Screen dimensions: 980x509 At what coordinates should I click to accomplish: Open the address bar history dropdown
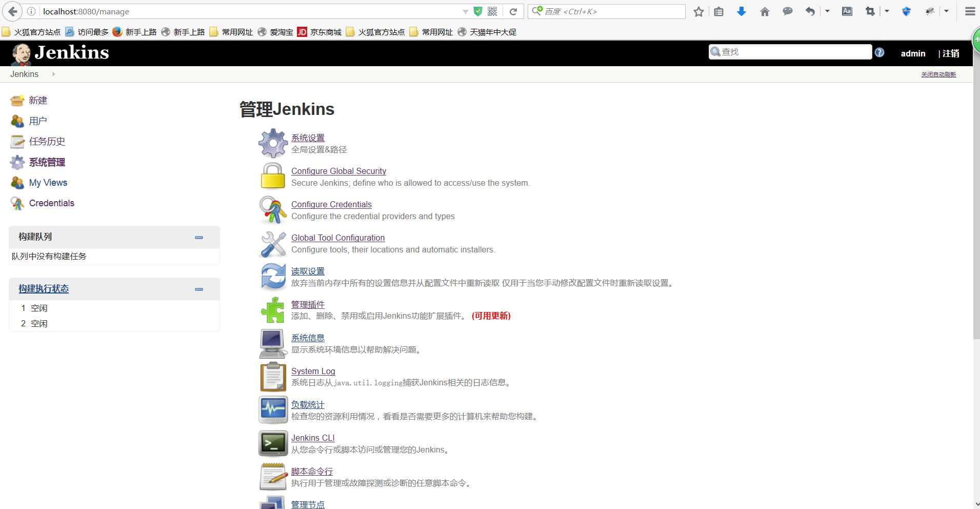(465, 11)
